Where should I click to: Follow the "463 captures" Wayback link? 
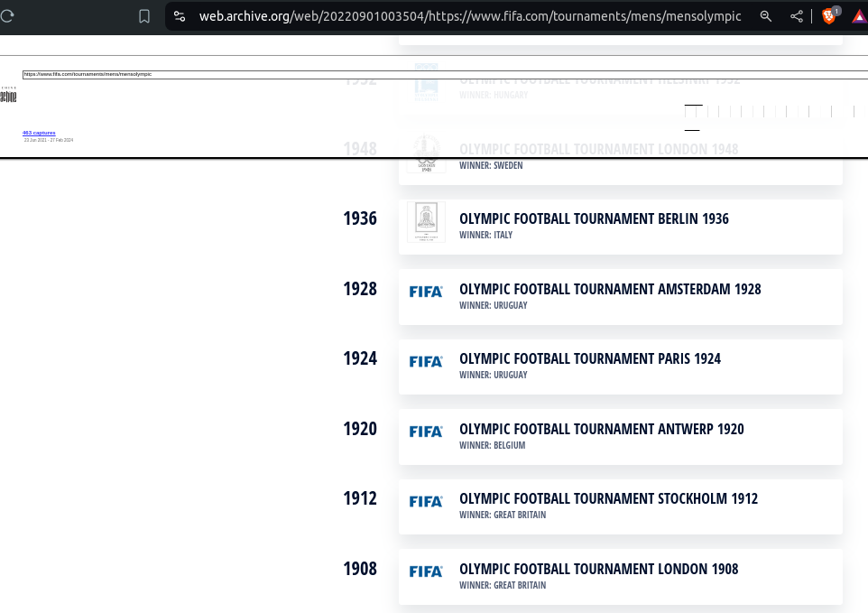tap(39, 133)
